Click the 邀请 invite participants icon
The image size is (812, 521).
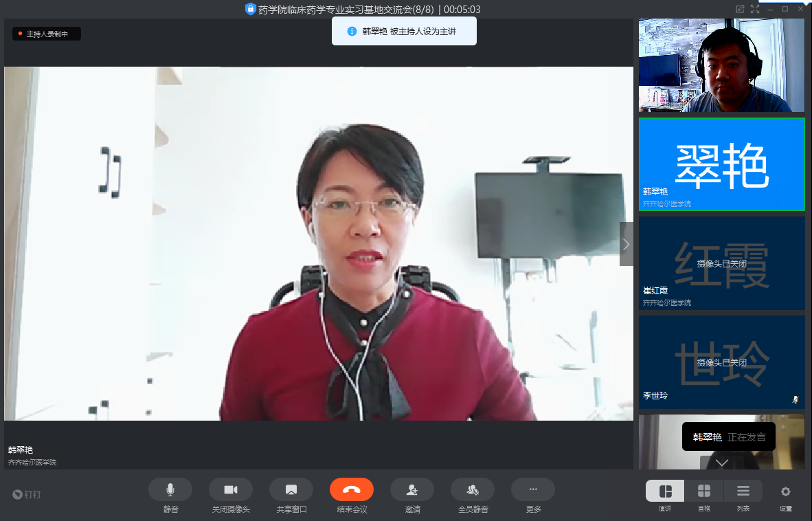coord(412,489)
